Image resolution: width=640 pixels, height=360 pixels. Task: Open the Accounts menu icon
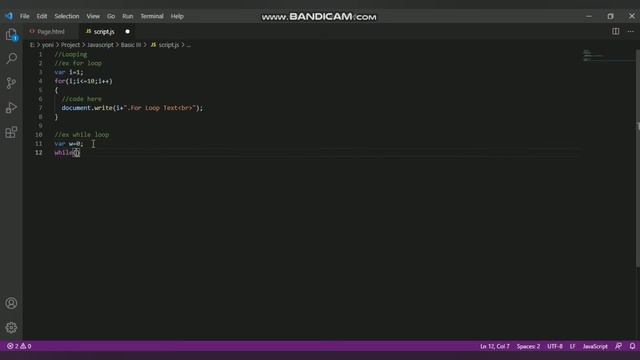click(x=11, y=303)
